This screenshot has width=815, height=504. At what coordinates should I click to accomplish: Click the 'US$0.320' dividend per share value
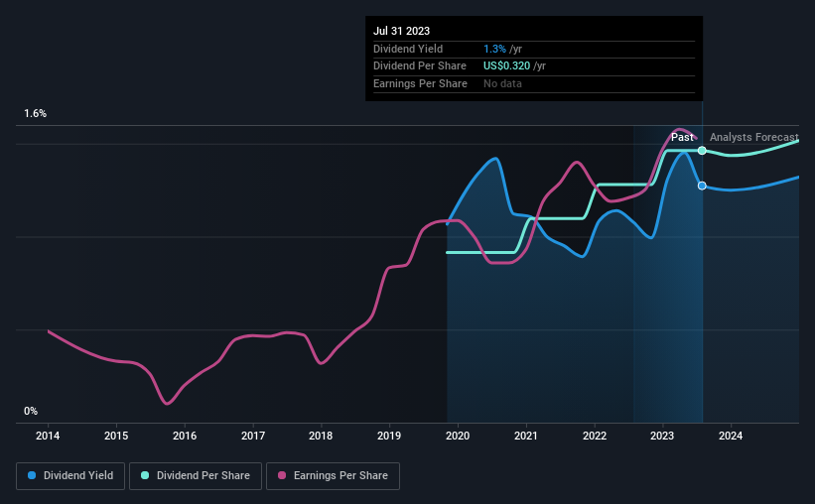click(x=507, y=66)
